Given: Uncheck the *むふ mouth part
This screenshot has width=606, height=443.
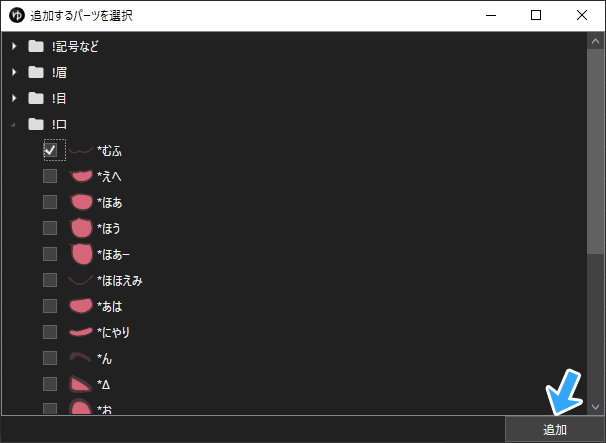Looking at the screenshot, I should [x=50, y=150].
